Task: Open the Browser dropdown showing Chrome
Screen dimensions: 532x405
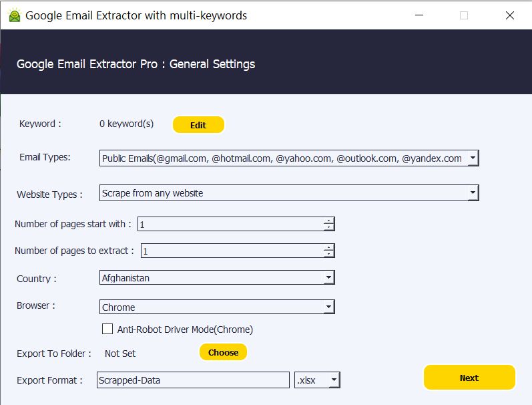Action: click(x=217, y=307)
